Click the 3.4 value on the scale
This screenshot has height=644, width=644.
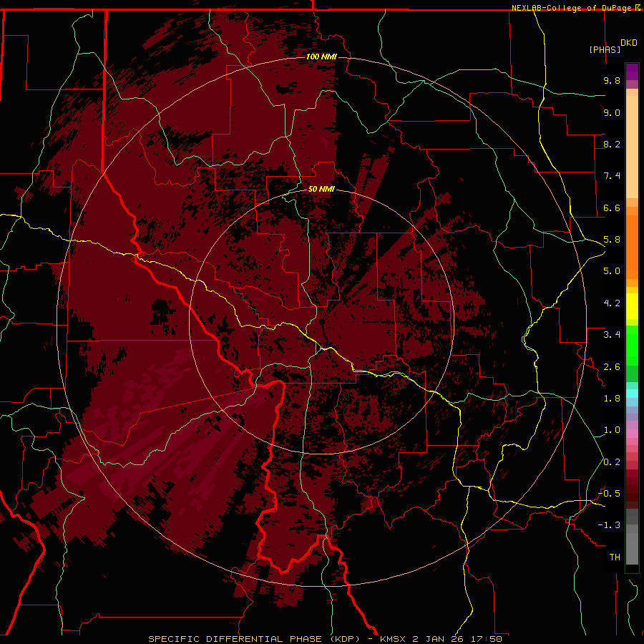pos(612,335)
